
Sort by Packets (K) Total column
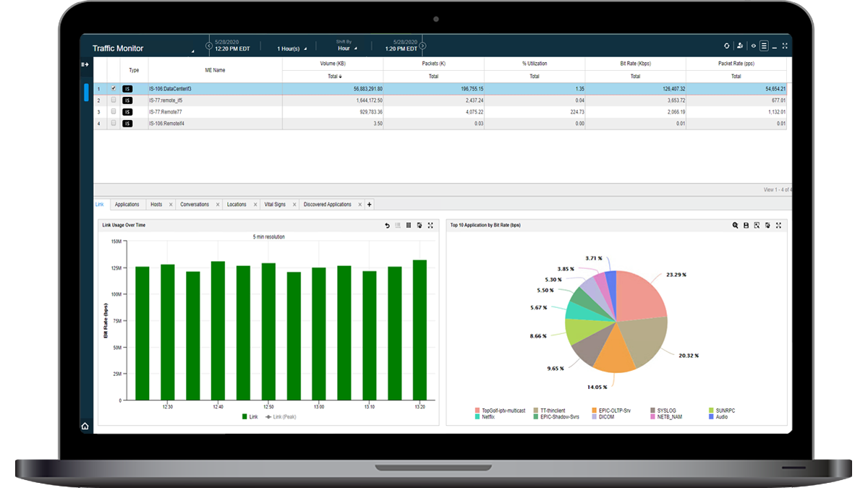point(433,76)
